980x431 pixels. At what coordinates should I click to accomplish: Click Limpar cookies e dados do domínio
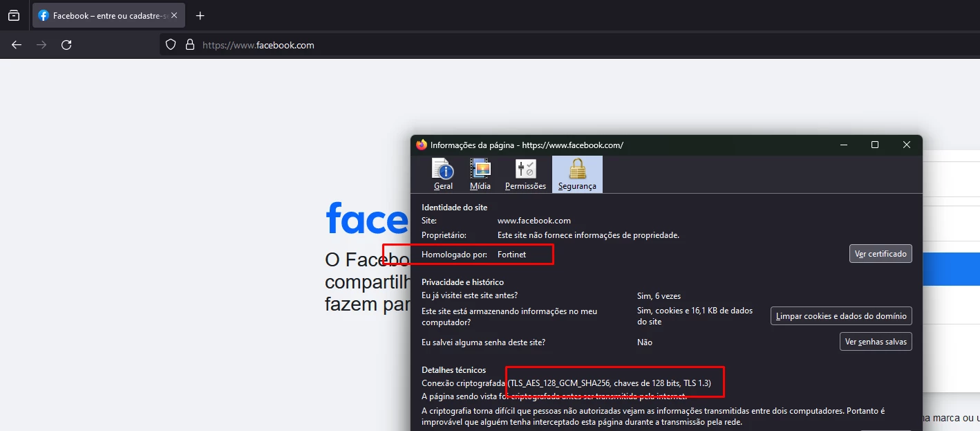tap(841, 316)
